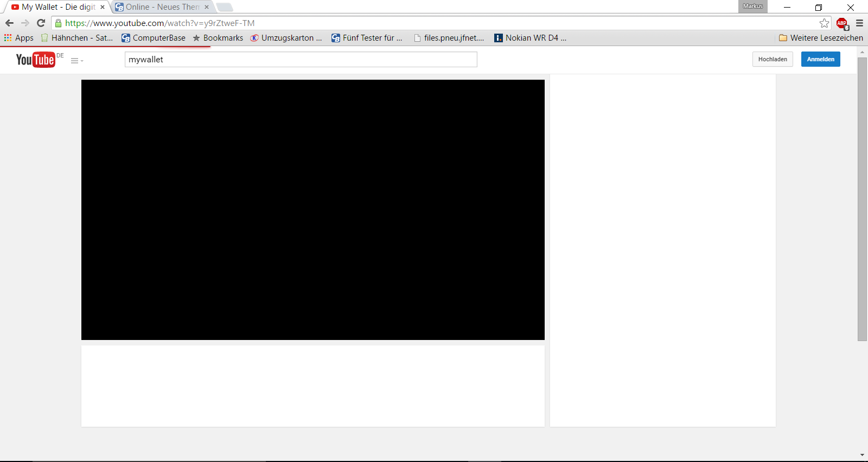The image size is (868, 462).
Task: Restore down the Chrome window
Action: [819, 7]
